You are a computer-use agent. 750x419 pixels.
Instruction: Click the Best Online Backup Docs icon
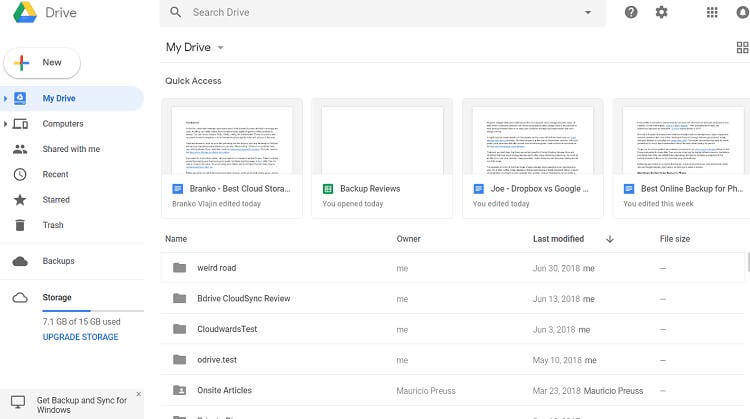pos(629,189)
